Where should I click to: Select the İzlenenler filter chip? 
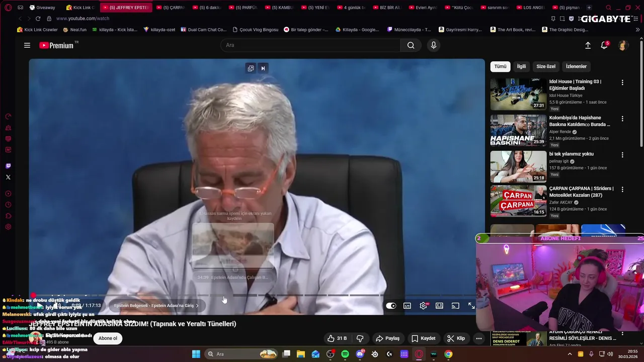pyautogui.click(x=576, y=66)
